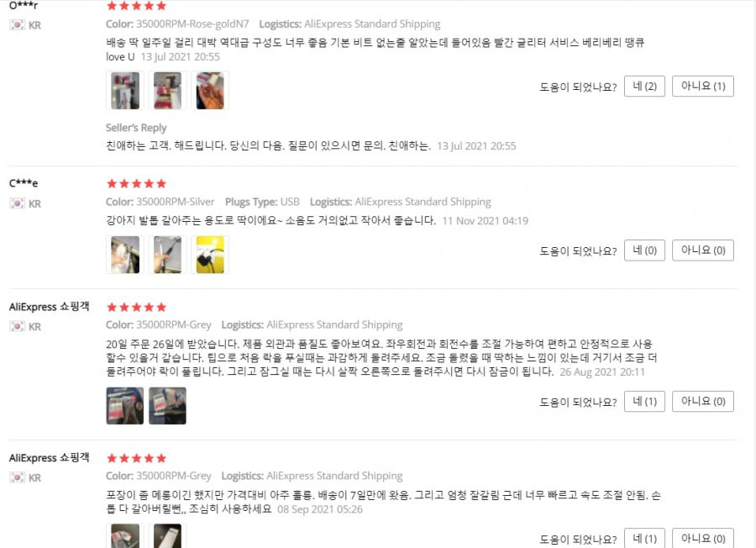Click 네 (1) on 26 Aug 2021 review
Screen dimensions: 756x548
click(x=644, y=402)
